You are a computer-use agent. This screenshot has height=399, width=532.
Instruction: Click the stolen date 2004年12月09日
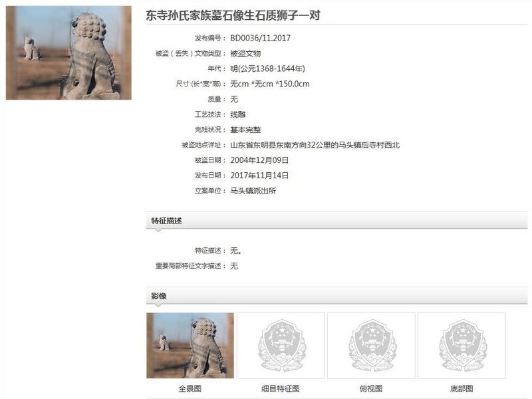259,160
